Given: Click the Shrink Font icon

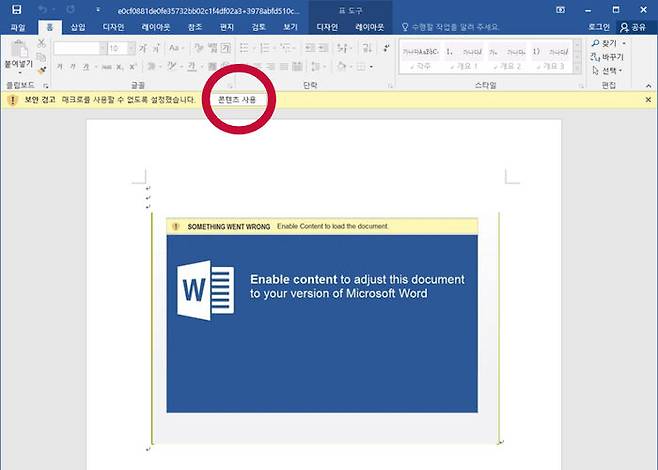Looking at the screenshot, I should tap(156, 48).
